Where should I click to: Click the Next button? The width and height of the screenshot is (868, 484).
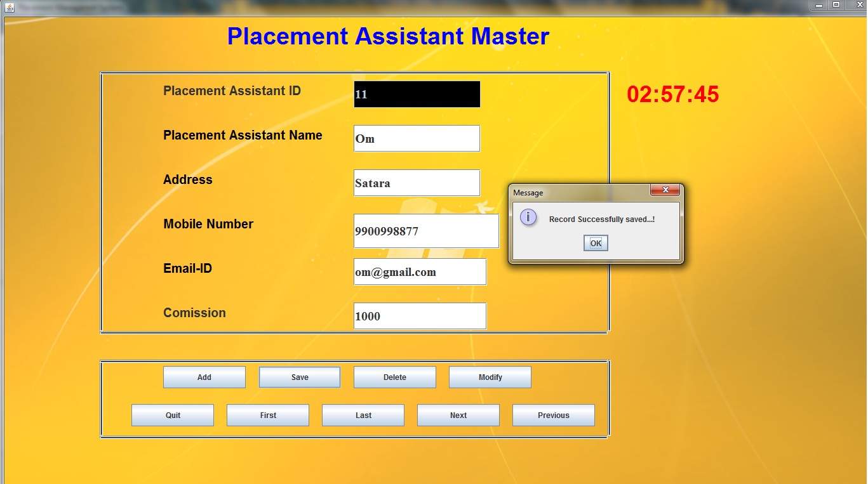(458, 415)
